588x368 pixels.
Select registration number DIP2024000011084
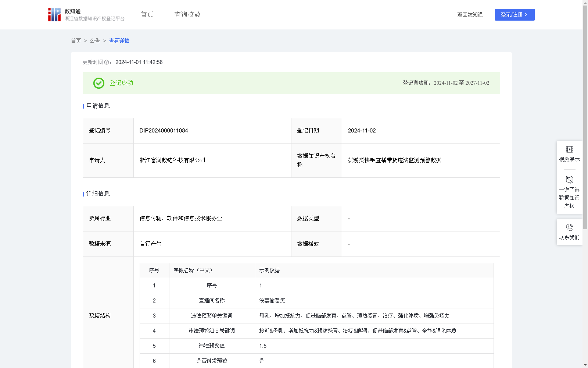coord(164,131)
